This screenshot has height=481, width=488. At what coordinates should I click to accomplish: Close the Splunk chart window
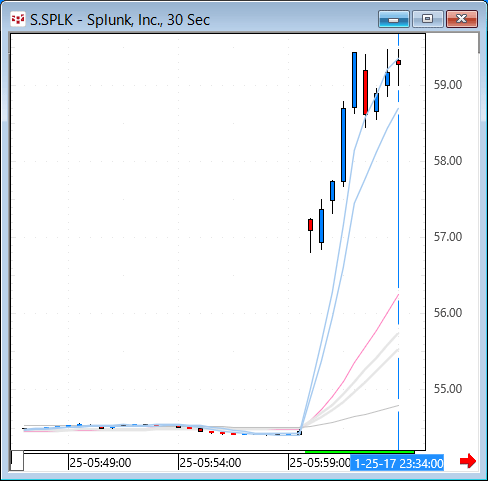click(462, 19)
